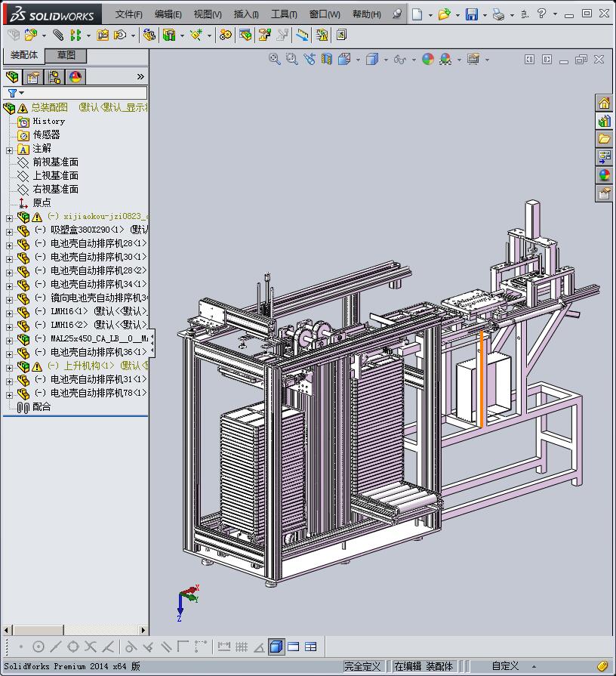Open the FeatureManager design tree tab

(12, 77)
